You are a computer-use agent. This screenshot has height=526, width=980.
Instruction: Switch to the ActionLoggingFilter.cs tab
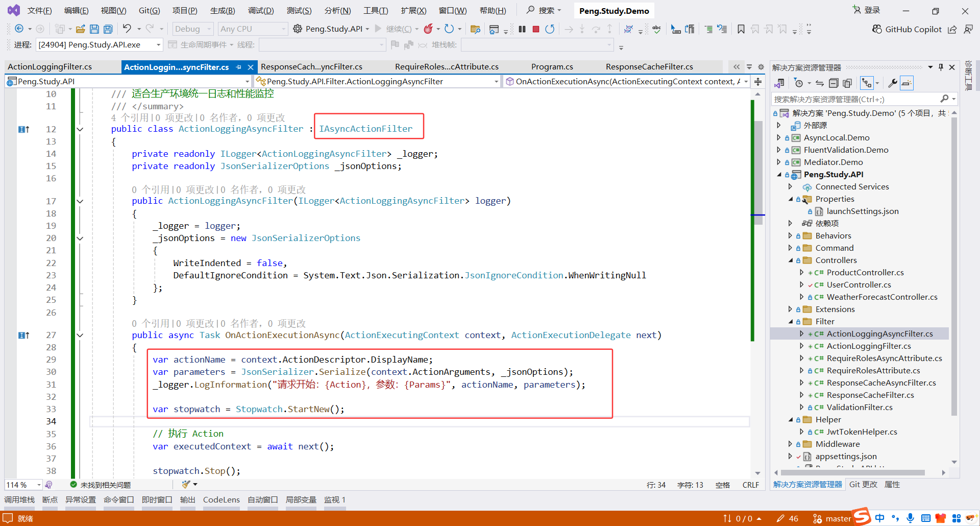50,67
